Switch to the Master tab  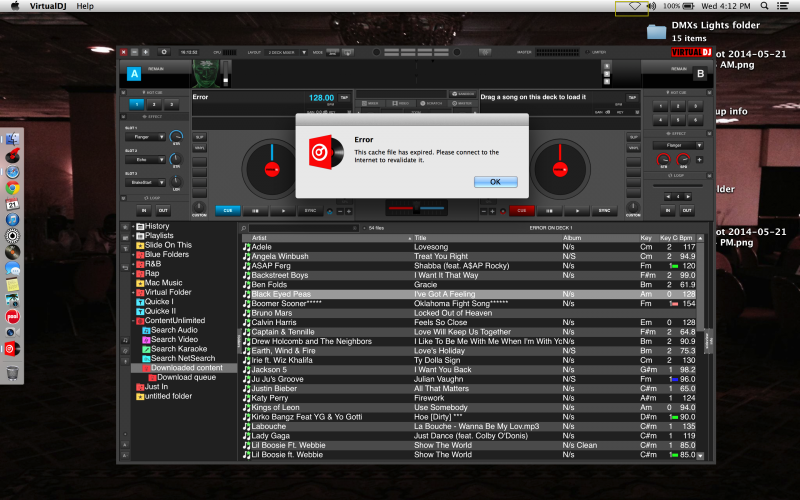[462, 103]
